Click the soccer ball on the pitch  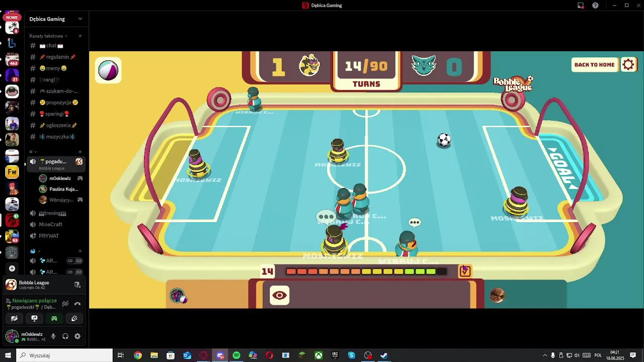444,140
